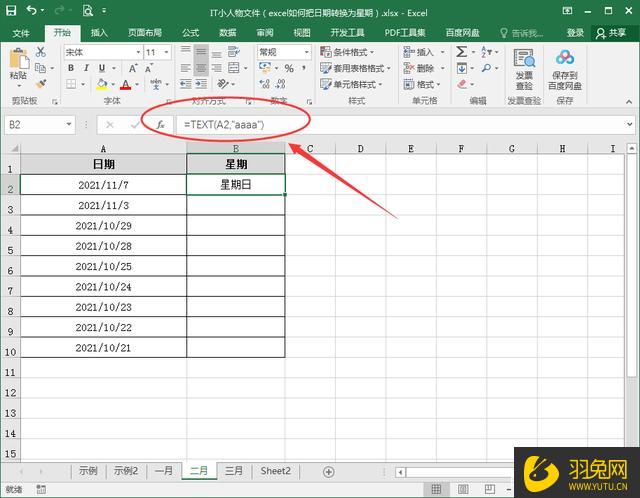Click Merge and Center icon

[233, 68]
